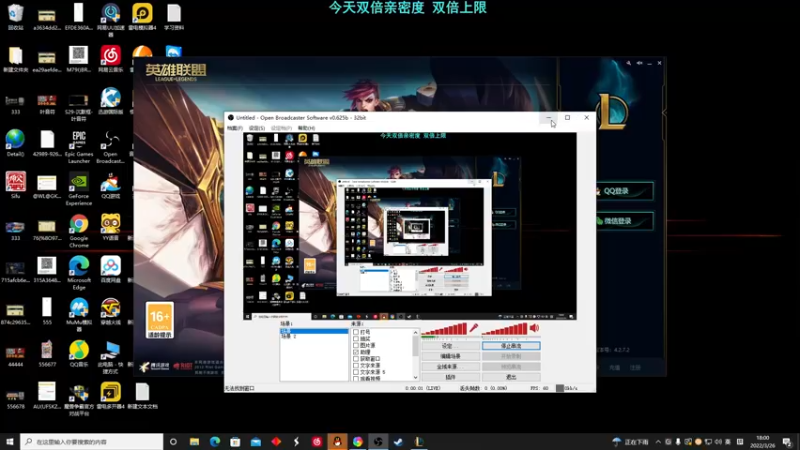Open the Detail() globe desktop shortcut
This screenshot has width=800, height=450.
pos(15,142)
